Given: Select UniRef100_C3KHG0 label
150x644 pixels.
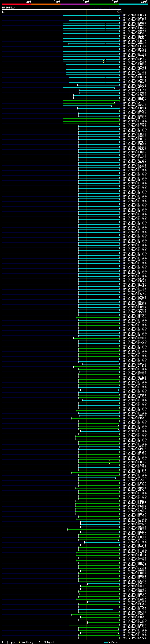Looking at the screenshot, I should pyautogui.click(x=135, y=111).
